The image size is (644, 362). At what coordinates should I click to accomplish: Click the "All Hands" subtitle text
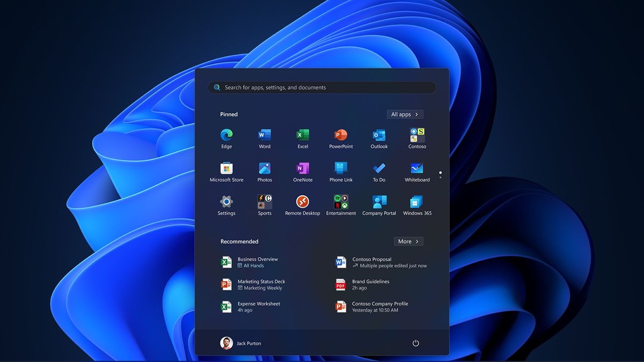click(x=254, y=266)
